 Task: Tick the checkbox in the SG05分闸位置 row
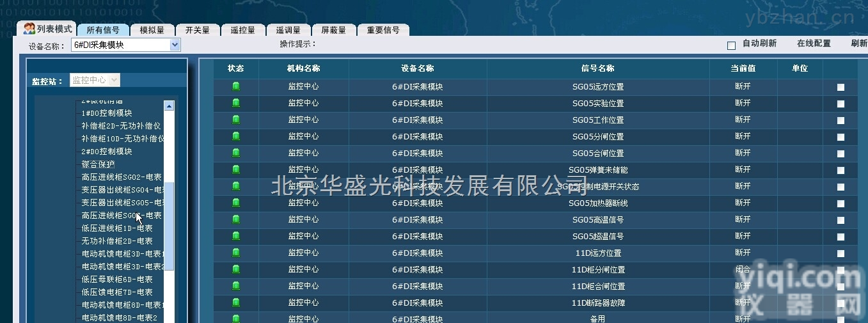pyautogui.click(x=840, y=137)
